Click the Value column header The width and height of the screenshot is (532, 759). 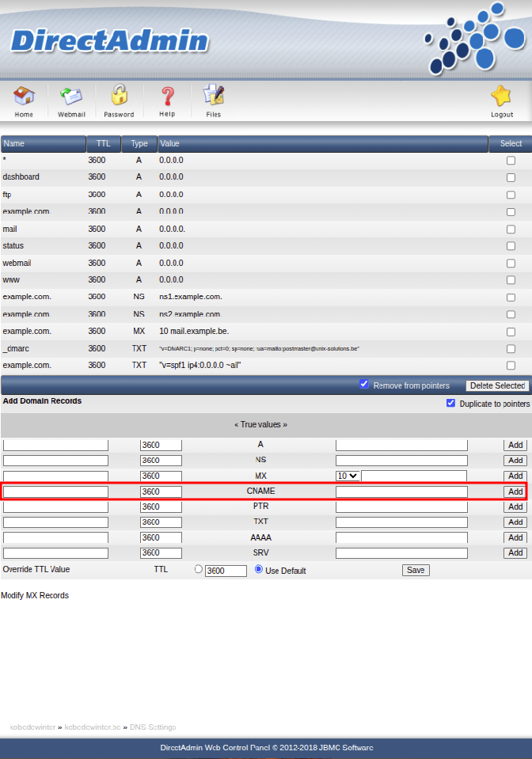323,144
